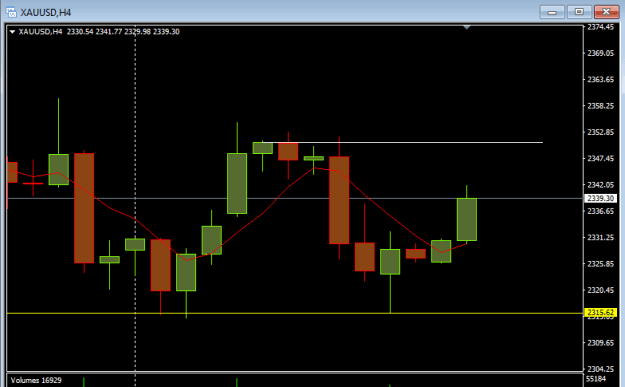Click the 55184 volume scale value
This screenshot has width=625, height=387.
596,379
